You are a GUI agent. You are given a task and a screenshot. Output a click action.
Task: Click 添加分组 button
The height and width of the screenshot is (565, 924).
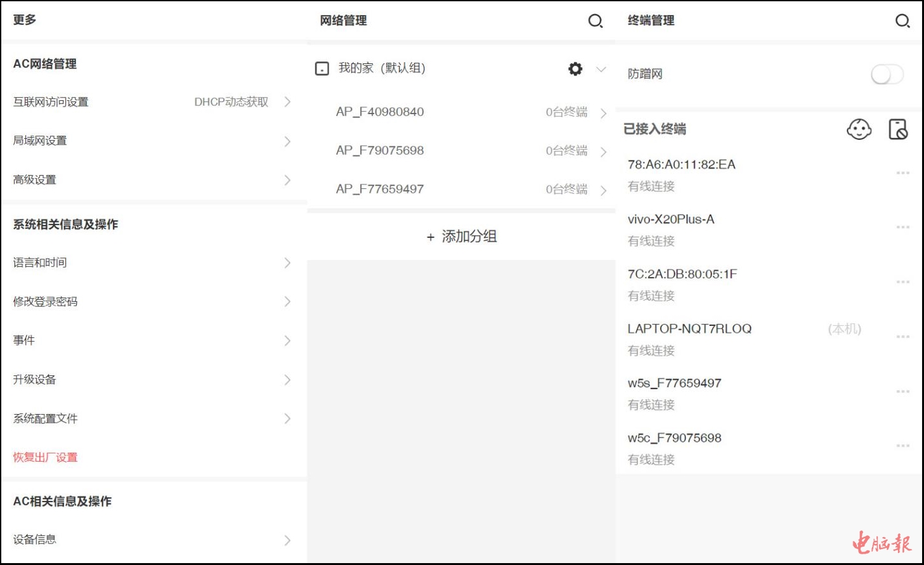tap(461, 237)
